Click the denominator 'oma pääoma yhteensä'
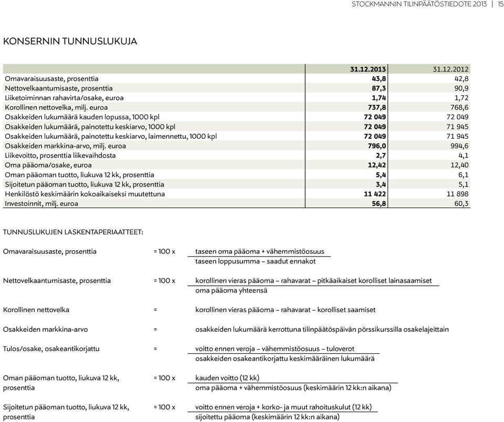The height and width of the screenshot is (422, 504). [x=231, y=291]
